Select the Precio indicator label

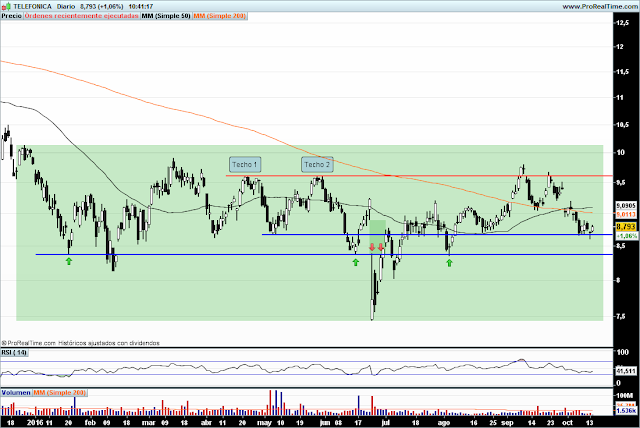click(x=11, y=16)
